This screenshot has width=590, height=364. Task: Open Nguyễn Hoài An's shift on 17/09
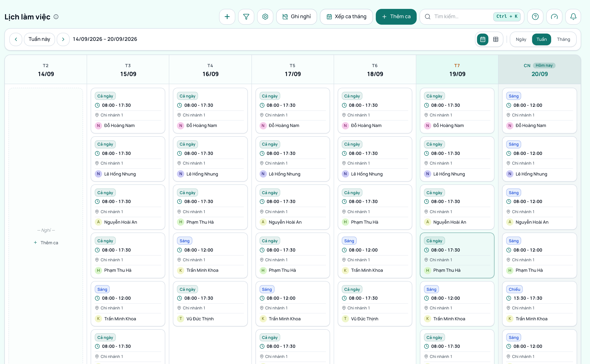(x=293, y=207)
